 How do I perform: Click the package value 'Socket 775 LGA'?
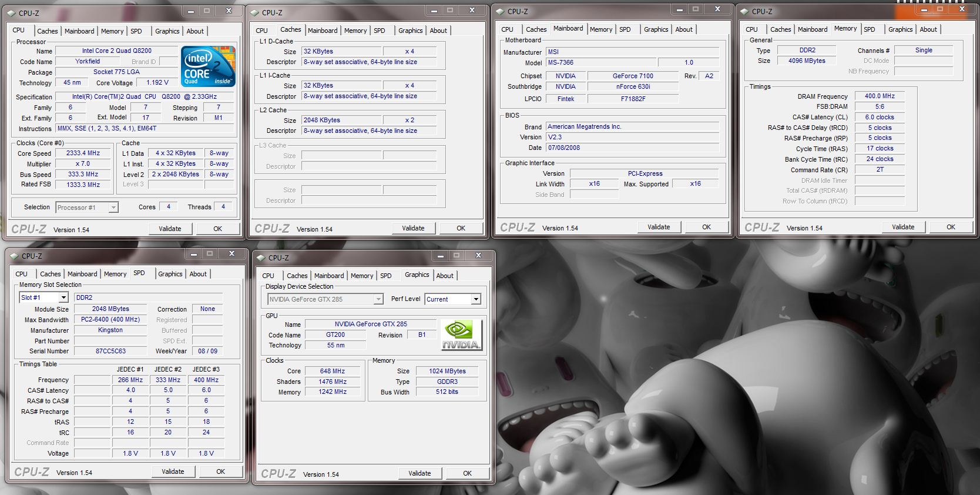tap(117, 72)
